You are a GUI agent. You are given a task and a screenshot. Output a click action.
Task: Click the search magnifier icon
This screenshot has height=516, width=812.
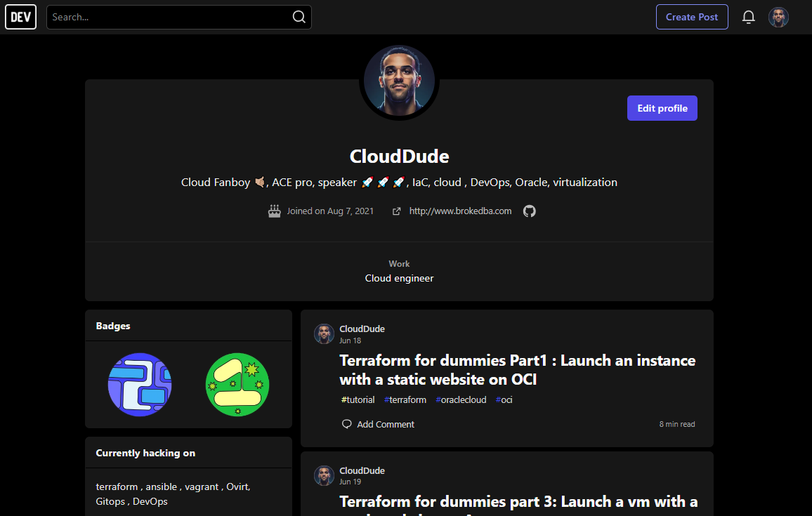point(299,17)
